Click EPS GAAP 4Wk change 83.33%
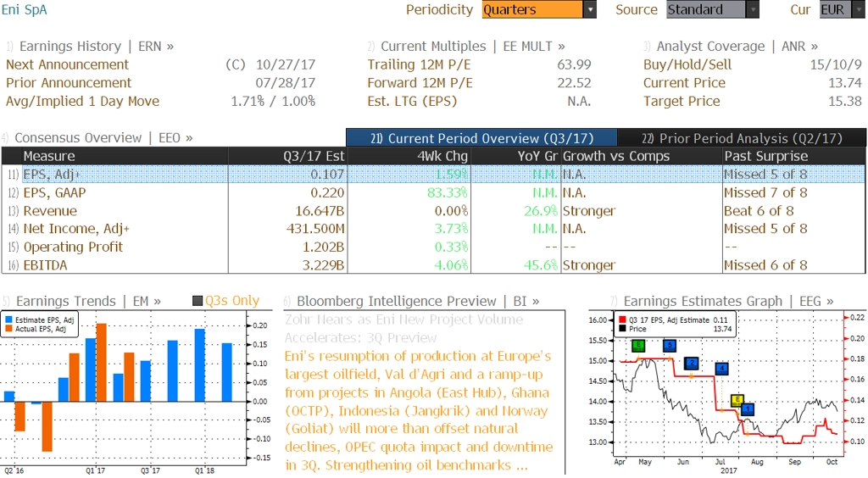This screenshot has width=868, height=478. [x=448, y=192]
